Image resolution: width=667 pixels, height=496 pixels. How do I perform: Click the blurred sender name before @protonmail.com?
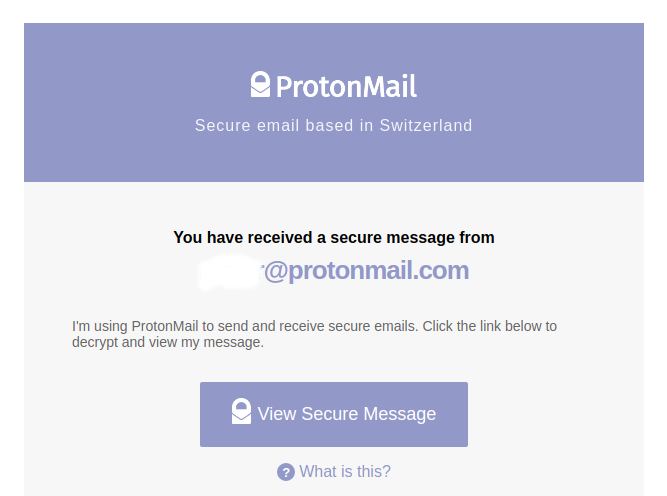pyautogui.click(x=230, y=272)
